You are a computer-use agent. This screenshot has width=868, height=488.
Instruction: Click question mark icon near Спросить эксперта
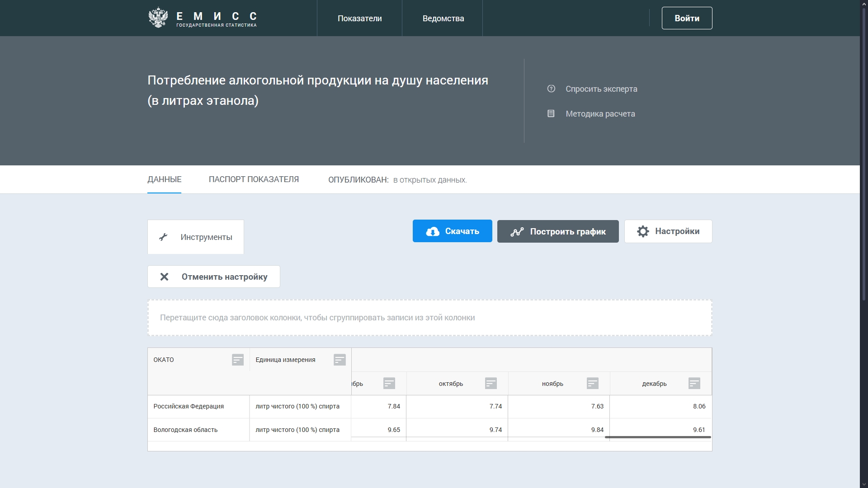pyautogui.click(x=551, y=89)
